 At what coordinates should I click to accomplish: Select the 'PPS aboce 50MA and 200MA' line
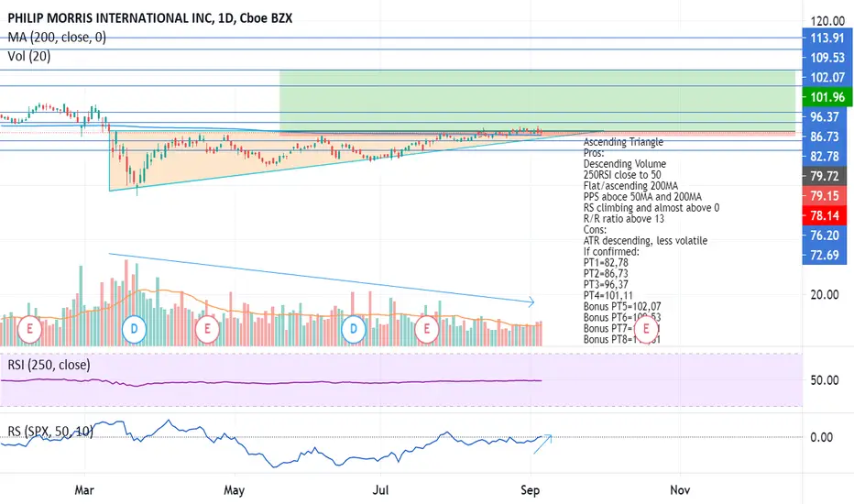[x=642, y=197]
